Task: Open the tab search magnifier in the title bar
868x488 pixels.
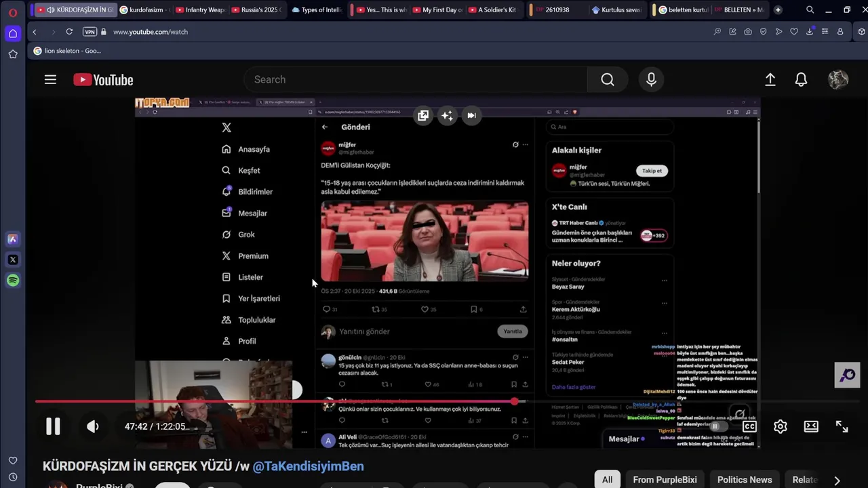Action: point(810,10)
